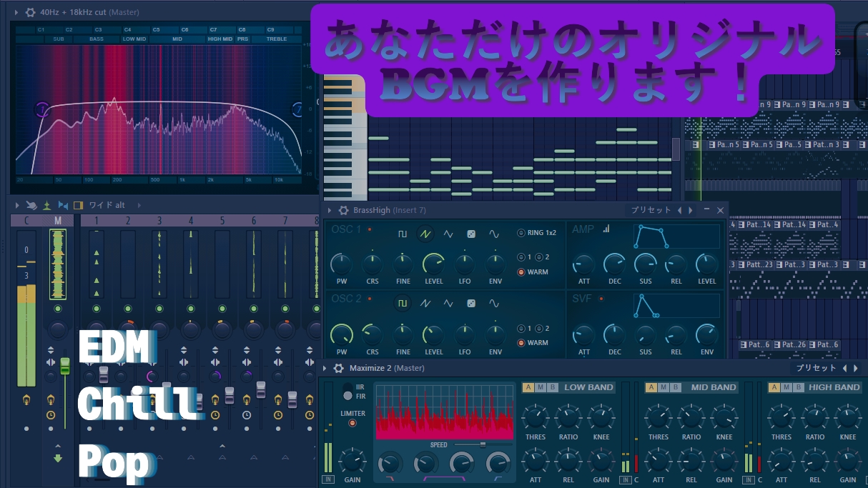Screen dimensions: 868x488
Task: Select the square wave shape for OSC 1
Action: [403, 232]
